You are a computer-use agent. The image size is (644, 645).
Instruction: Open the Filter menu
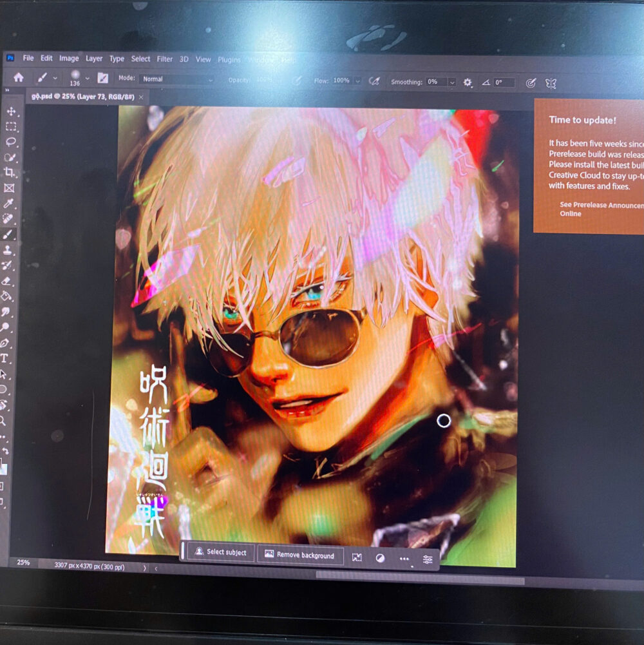[165, 59]
